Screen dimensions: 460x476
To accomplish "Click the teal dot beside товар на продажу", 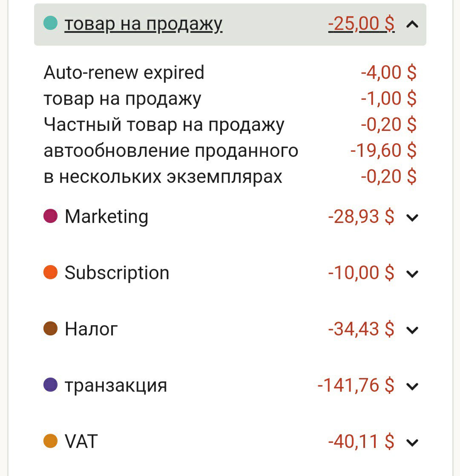I will click(x=50, y=23).
